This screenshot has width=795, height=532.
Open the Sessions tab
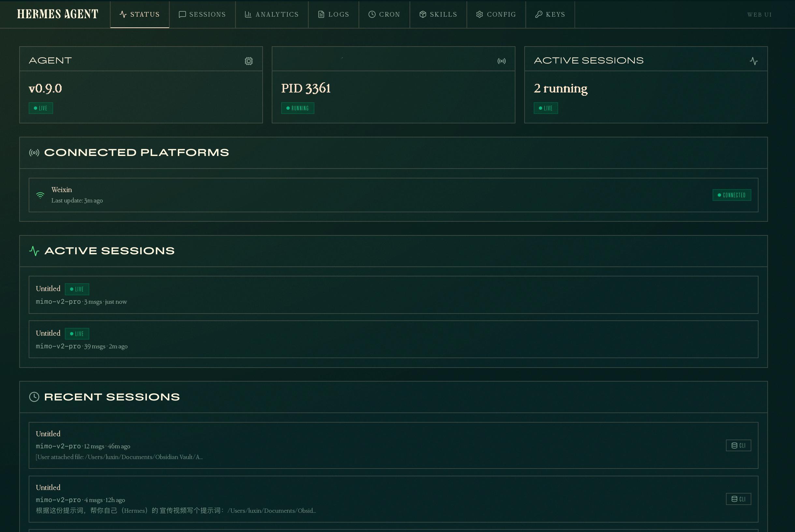(x=202, y=14)
